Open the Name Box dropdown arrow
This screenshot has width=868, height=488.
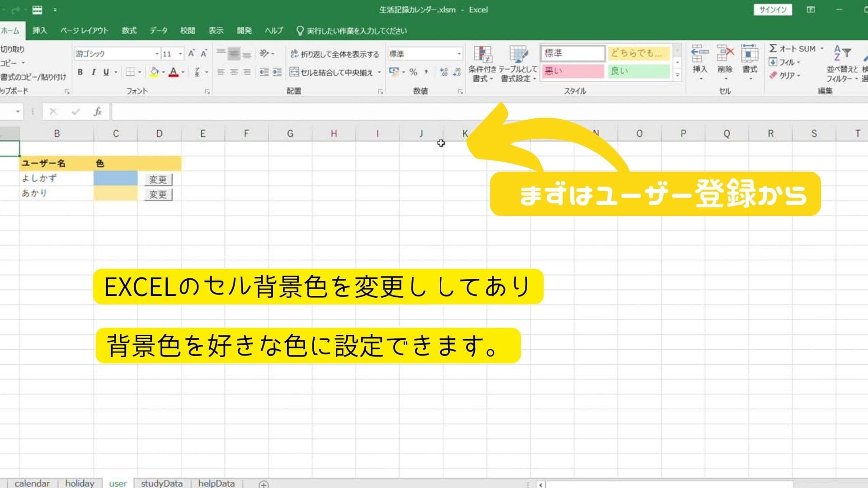coord(18,111)
